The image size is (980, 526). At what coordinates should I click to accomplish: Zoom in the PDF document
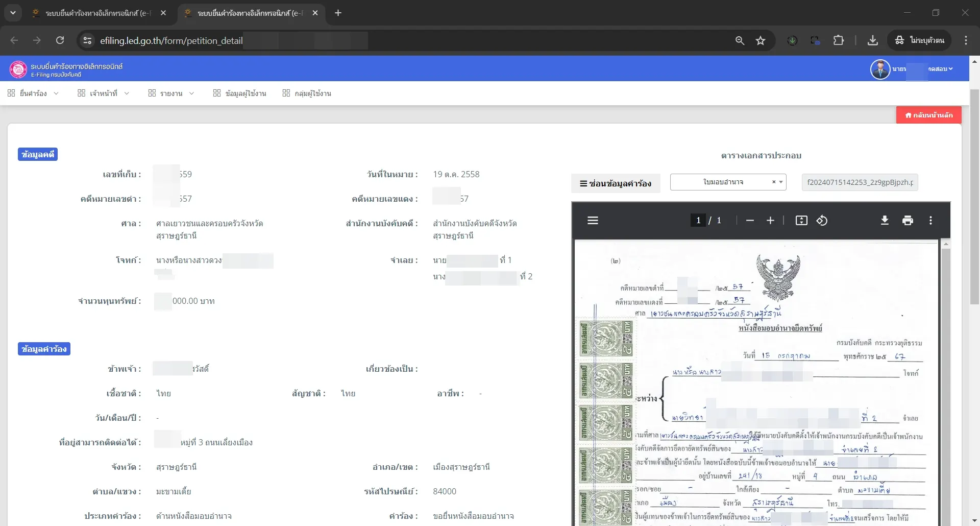click(771, 221)
